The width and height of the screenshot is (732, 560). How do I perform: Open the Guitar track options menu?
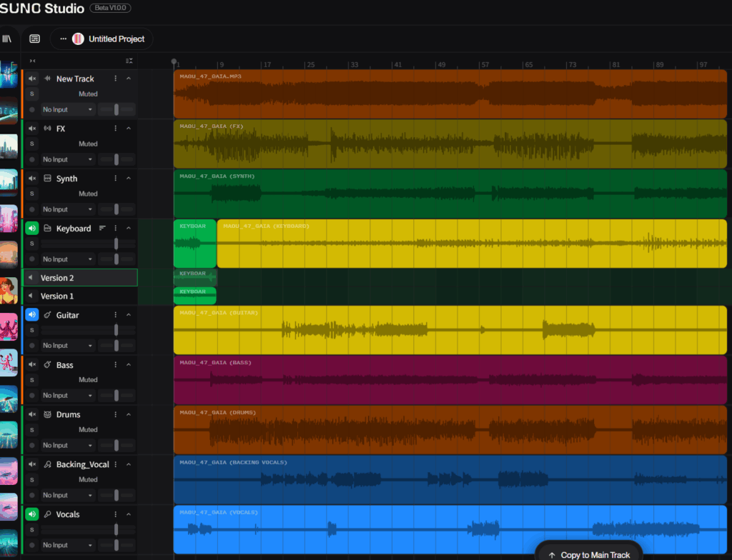(x=115, y=315)
